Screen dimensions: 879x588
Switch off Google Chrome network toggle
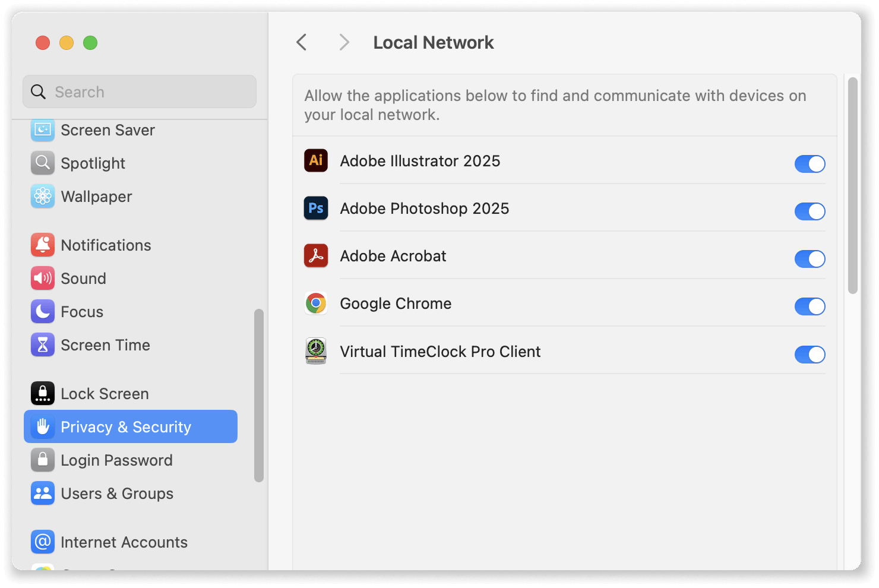click(810, 306)
